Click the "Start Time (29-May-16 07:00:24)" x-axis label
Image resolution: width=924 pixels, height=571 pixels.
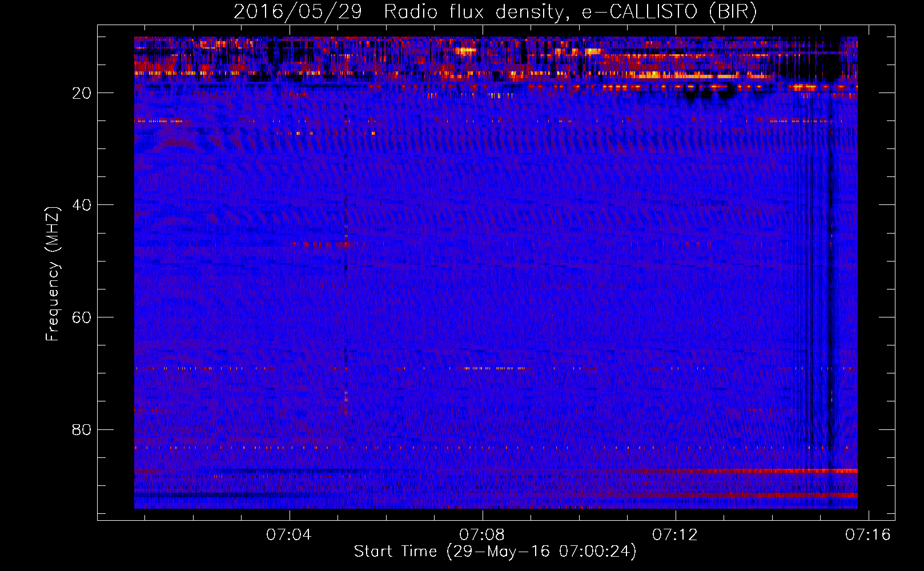(495, 552)
